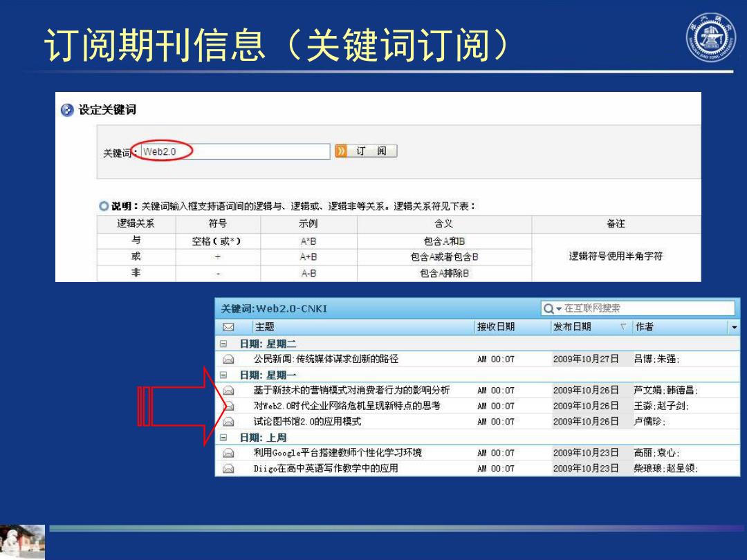Click the 备注 table header
Viewport: 747px width, 560px height.
[x=616, y=223]
